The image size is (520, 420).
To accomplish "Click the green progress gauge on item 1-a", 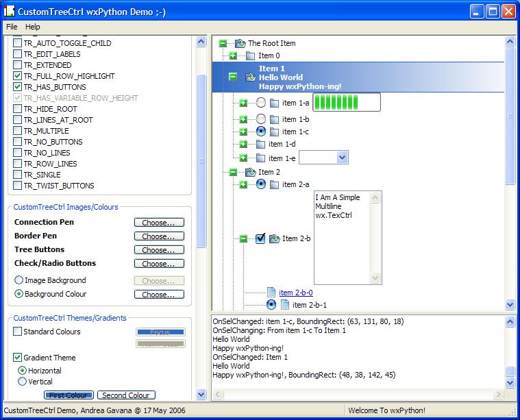I will [337, 103].
